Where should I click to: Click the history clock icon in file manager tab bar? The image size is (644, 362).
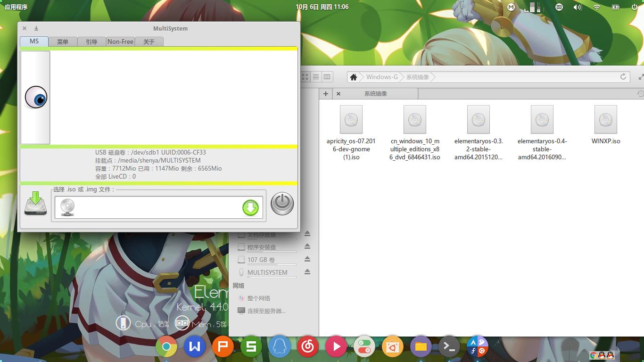(640, 94)
